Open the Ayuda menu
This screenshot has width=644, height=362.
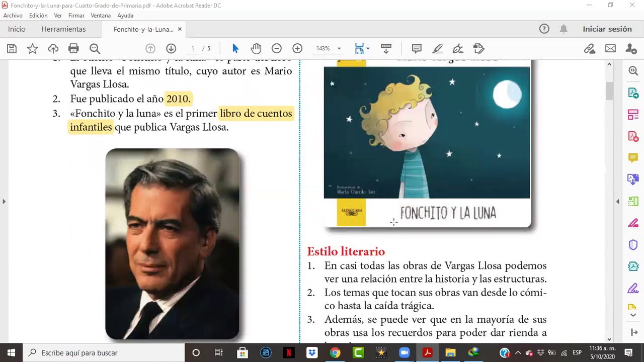coord(125,16)
